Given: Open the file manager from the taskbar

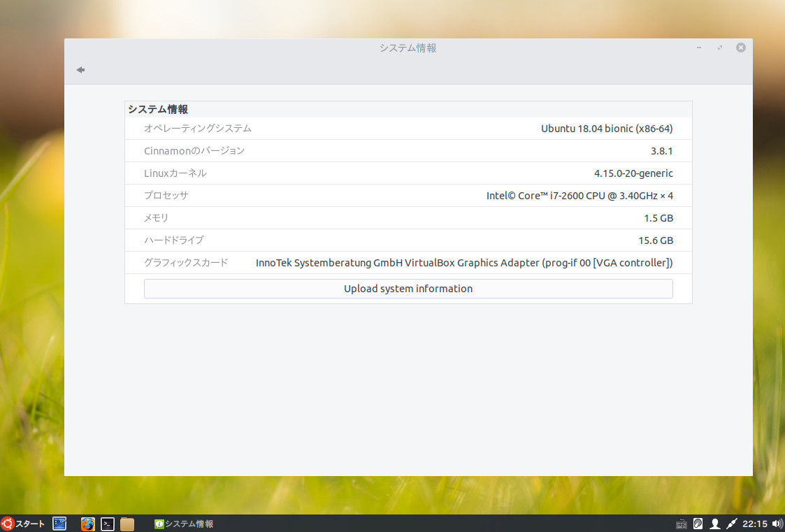Looking at the screenshot, I should (126, 523).
